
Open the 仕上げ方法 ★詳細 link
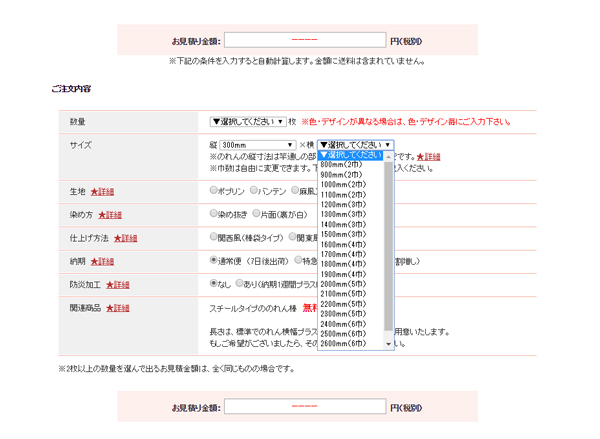point(126,238)
